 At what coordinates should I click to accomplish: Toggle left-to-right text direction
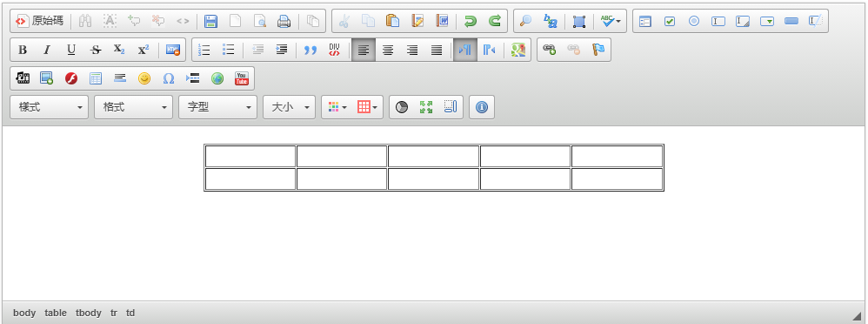click(465, 50)
